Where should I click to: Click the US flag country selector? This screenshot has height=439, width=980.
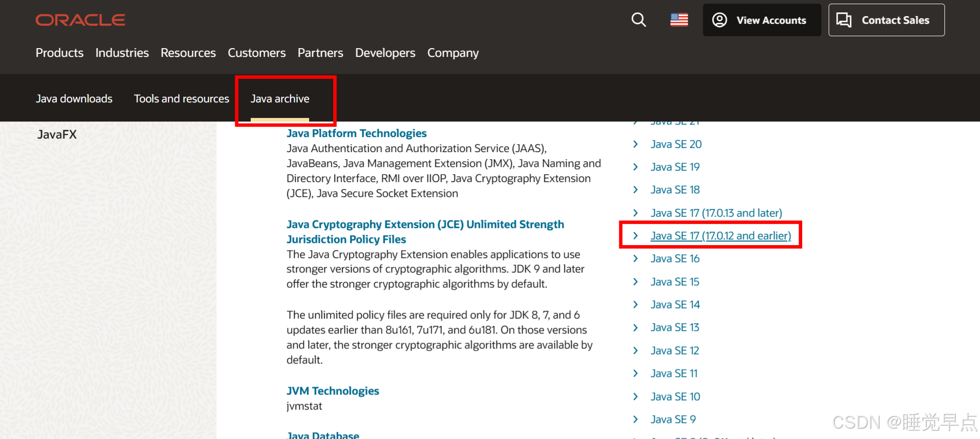[679, 20]
